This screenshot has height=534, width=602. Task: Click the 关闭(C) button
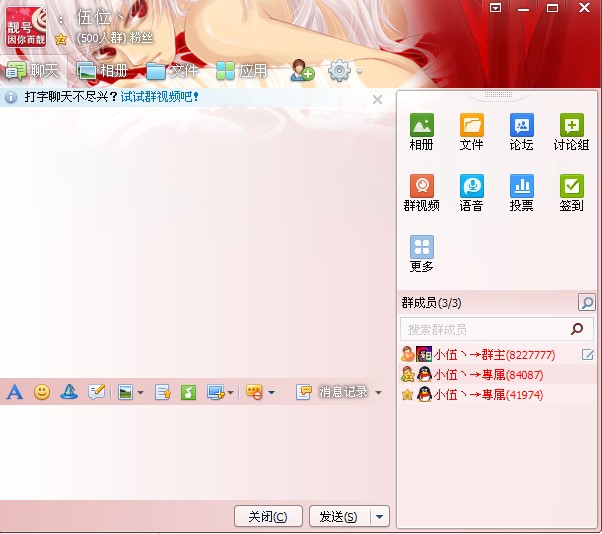[x=268, y=516]
